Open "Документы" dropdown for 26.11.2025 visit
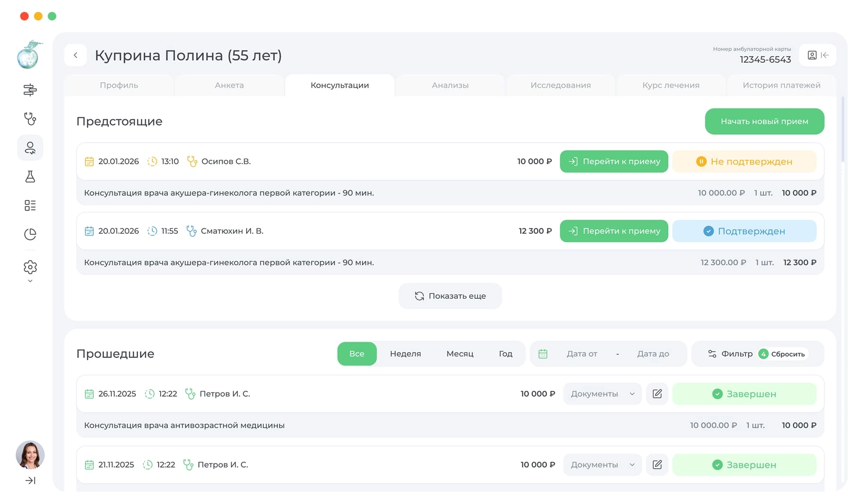 [x=602, y=394]
